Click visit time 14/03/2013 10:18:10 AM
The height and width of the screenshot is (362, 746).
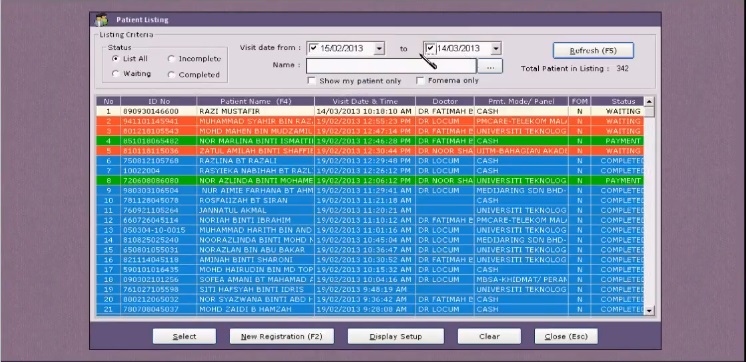[x=364, y=111]
